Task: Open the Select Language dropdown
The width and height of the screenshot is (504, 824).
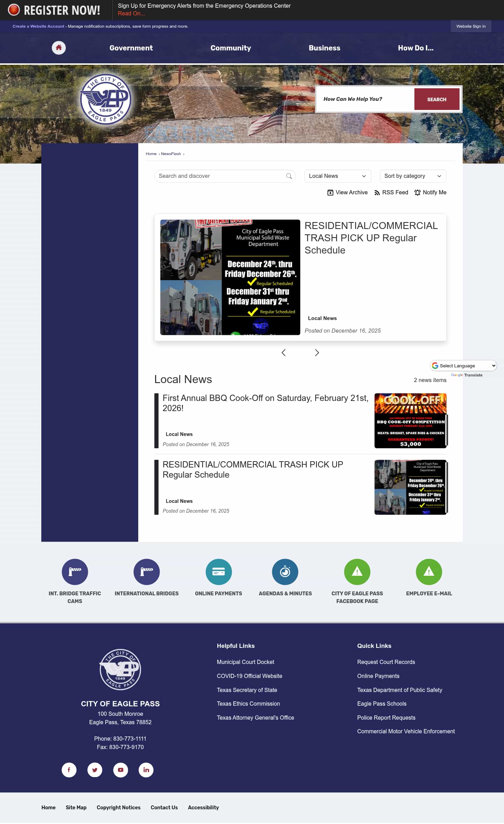Action: 463,366
